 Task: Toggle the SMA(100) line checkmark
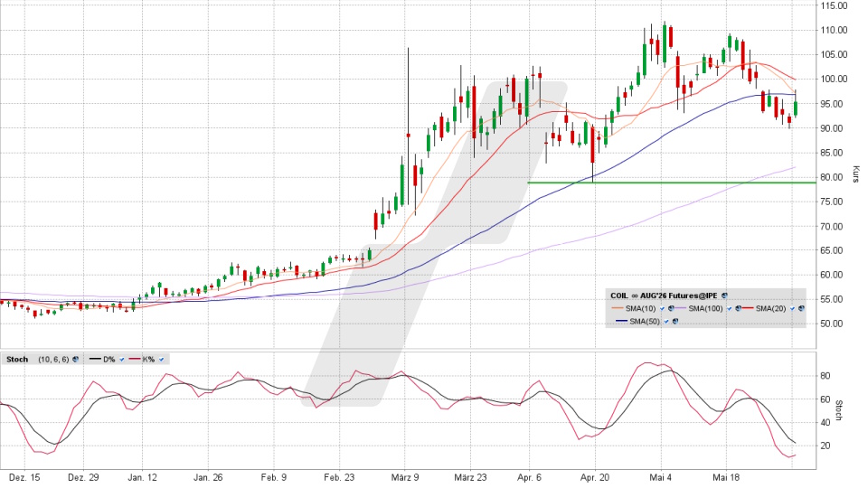coord(729,308)
